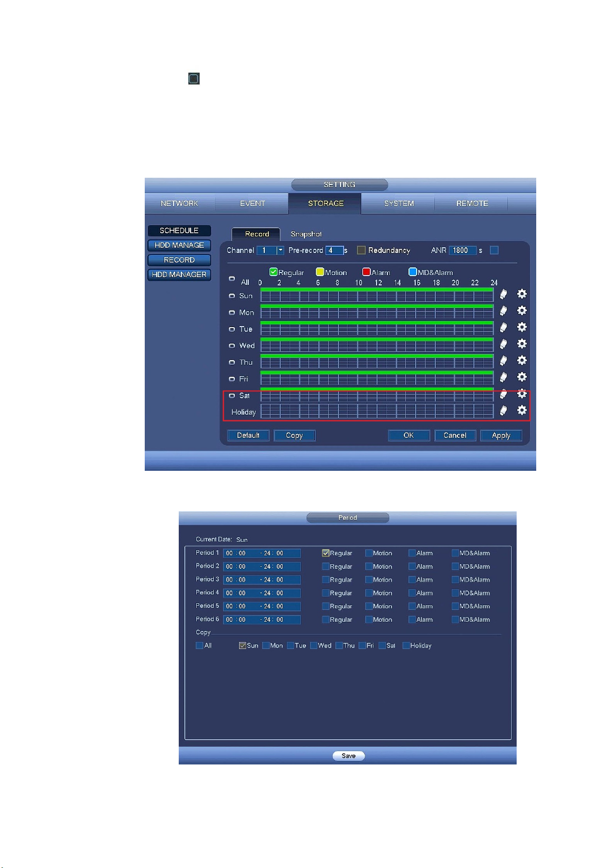Select the STORAGE tab

pos(326,203)
